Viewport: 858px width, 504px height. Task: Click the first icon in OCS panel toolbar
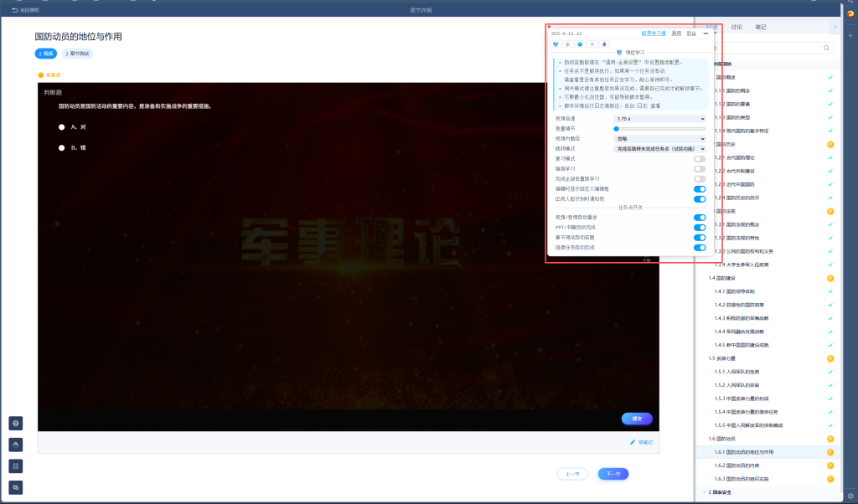coord(556,44)
